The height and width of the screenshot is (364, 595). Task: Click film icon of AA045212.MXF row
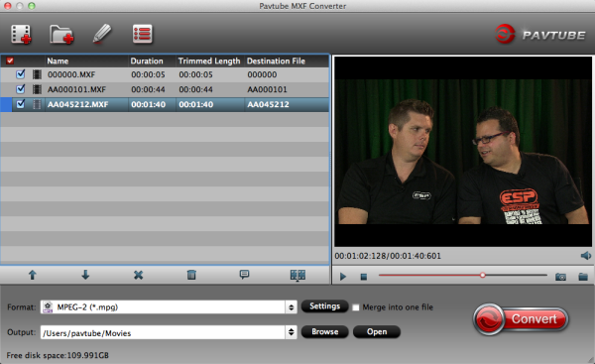[37, 104]
